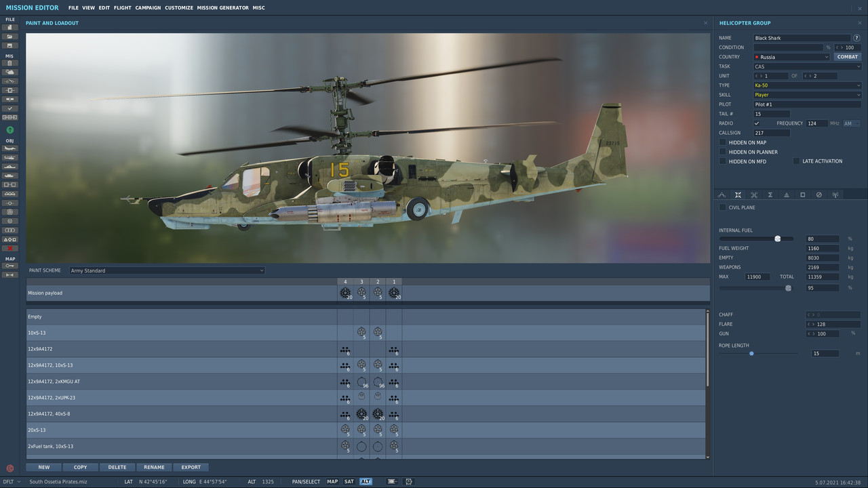Image resolution: width=868 pixels, height=488 pixels.
Task: Open the MISSION GENERATOR menu
Action: tap(222, 7)
